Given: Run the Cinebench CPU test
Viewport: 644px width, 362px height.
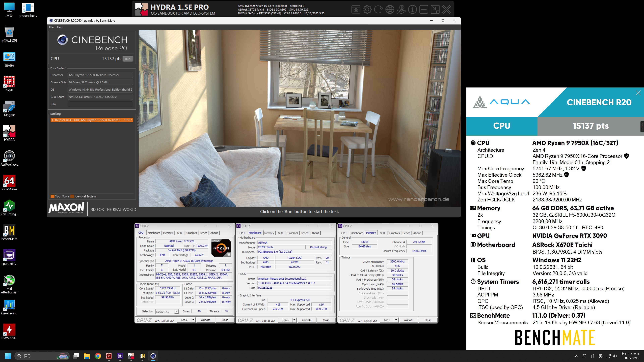Looking at the screenshot, I should click(x=128, y=59).
